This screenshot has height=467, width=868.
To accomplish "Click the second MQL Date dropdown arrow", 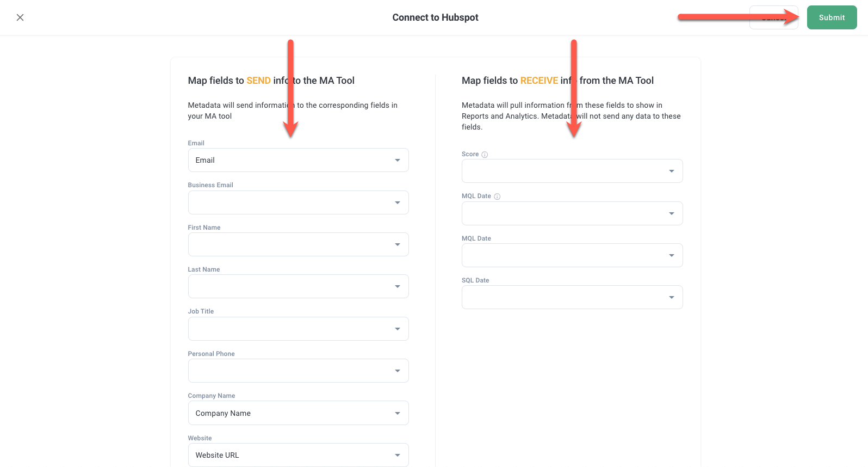I will click(x=672, y=255).
